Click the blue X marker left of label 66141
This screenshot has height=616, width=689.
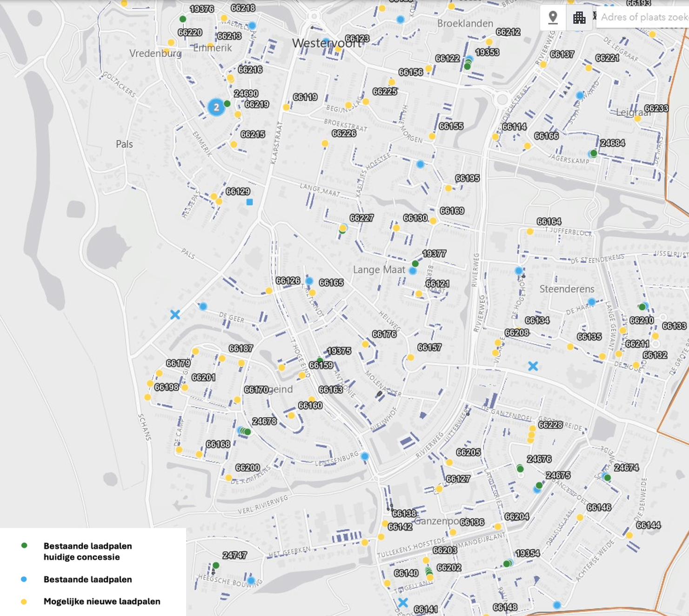[403, 603]
